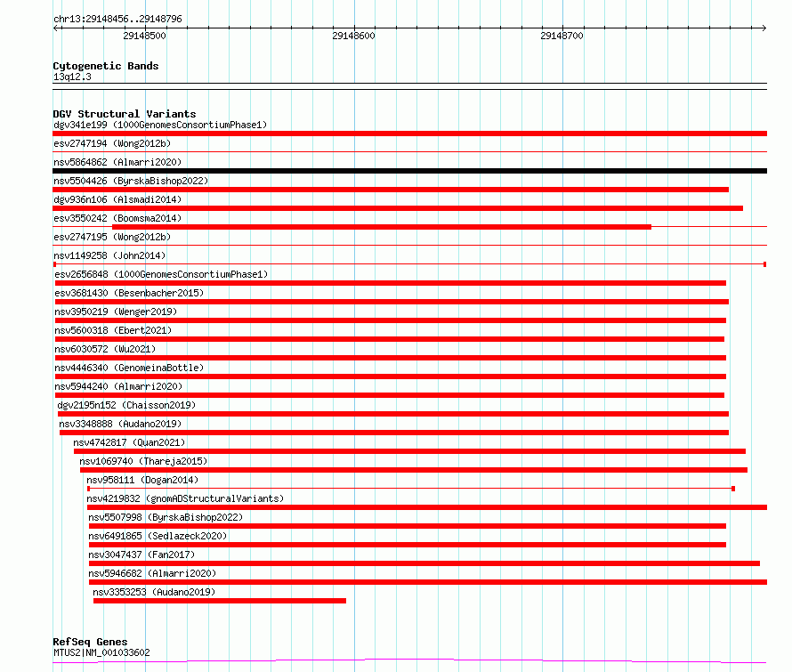Click nsv3950219 Wenger2019 label
This screenshot has height=672, width=792.
pos(117,312)
